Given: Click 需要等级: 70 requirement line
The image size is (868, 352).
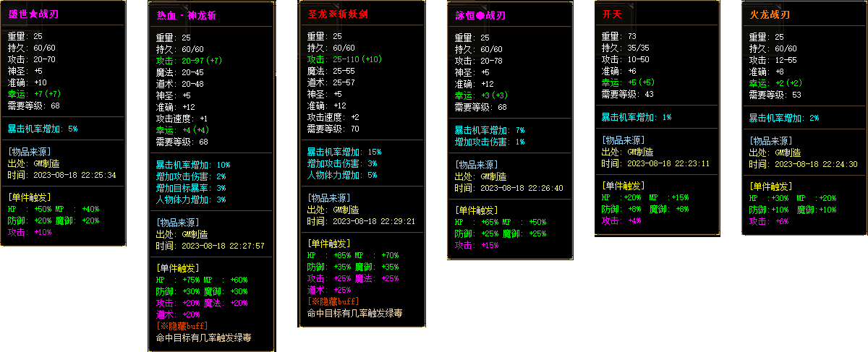Looking at the screenshot, I should [x=334, y=129].
